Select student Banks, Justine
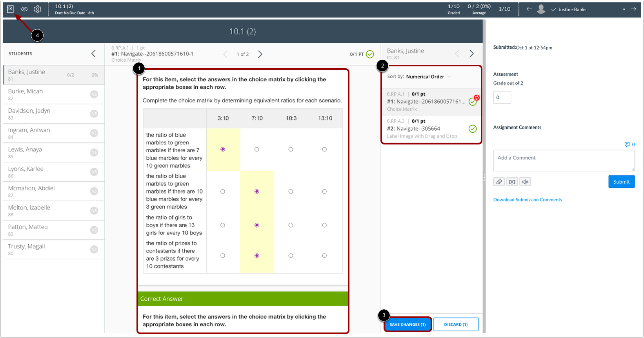The image size is (644, 338). (54, 75)
